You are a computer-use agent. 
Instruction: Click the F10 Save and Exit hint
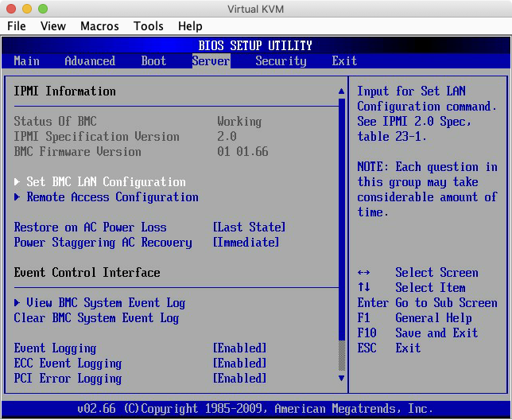point(417,333)
